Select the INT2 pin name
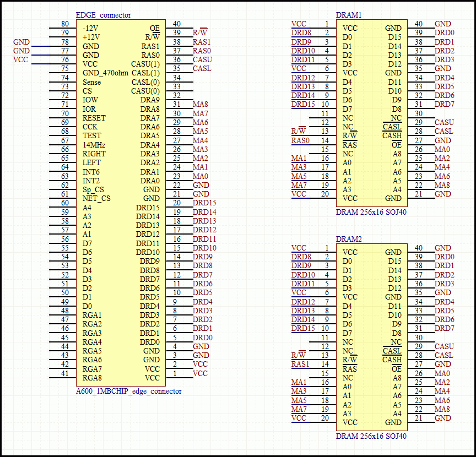476x457 pixels. tap(91, 181)
